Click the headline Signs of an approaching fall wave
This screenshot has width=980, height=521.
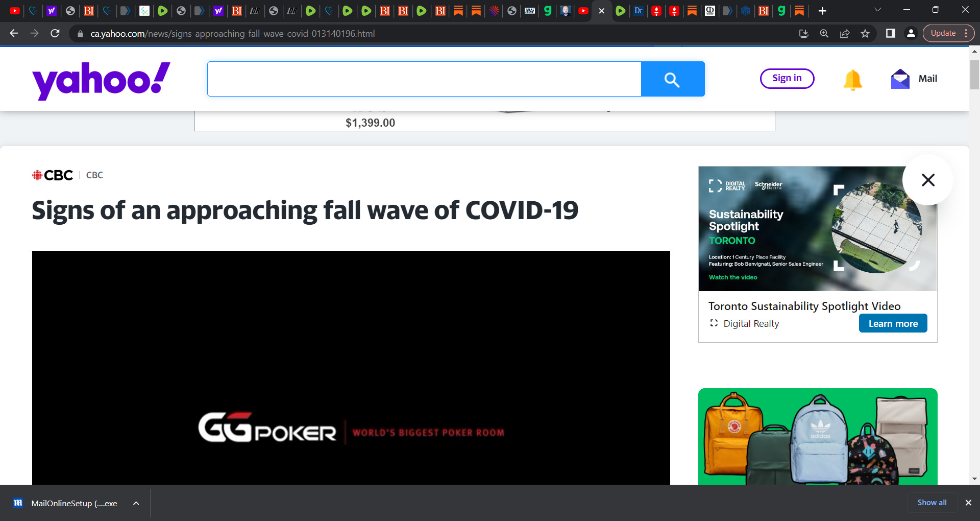(305, 210)
